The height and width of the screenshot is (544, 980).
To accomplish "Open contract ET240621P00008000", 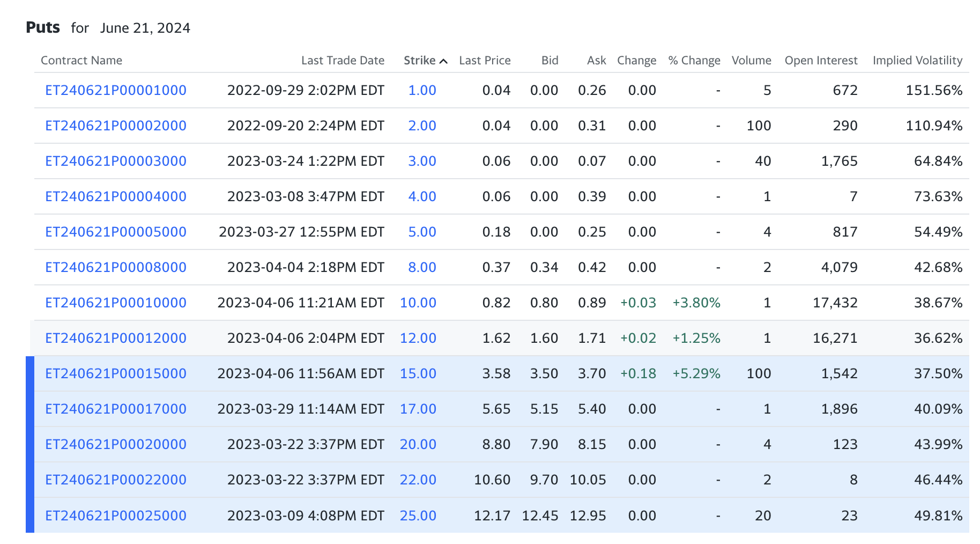I will point(115,267).
